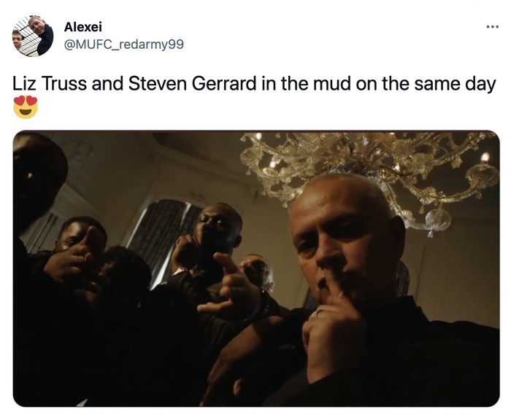Open the @MUFC_redarmy99 handle link
This screenshot has height=420, width=511.
124,44
